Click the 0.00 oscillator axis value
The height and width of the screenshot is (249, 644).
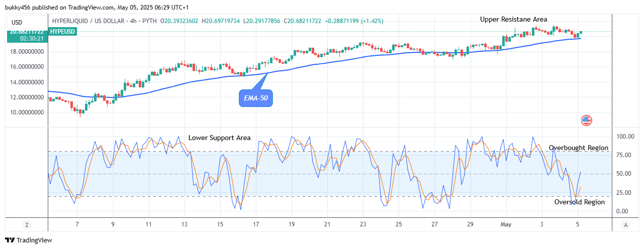[623, 211]
